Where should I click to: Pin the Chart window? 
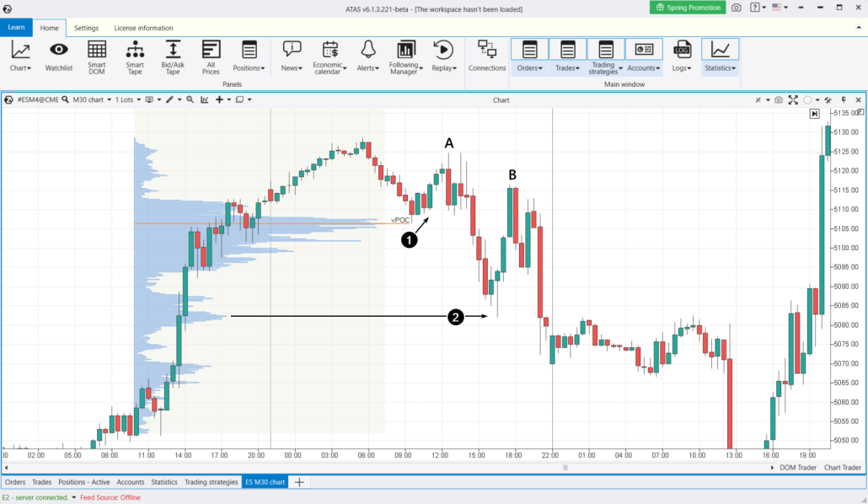tap(844, 99)
